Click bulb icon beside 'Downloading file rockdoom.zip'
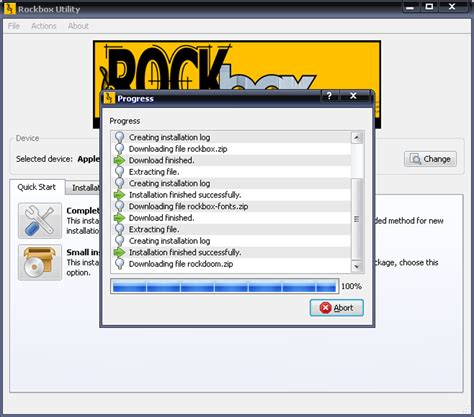The image size is (474, 417). point(119,264)
